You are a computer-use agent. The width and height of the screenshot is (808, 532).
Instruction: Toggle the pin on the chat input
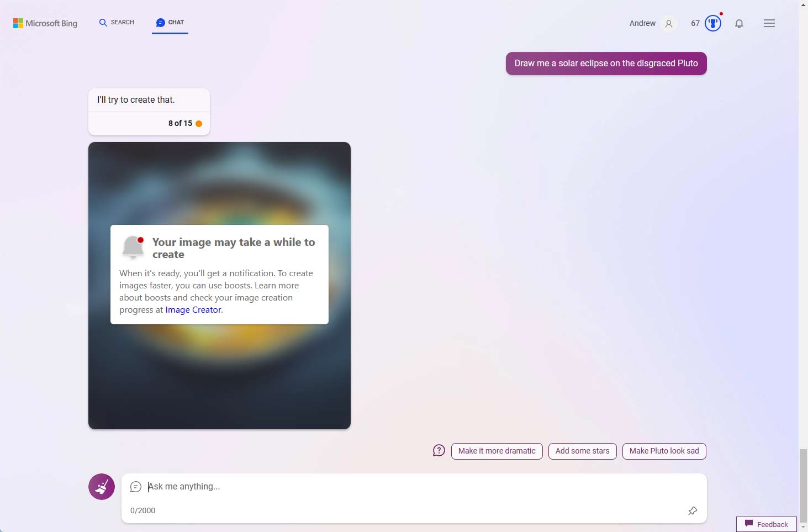point(693,511)
